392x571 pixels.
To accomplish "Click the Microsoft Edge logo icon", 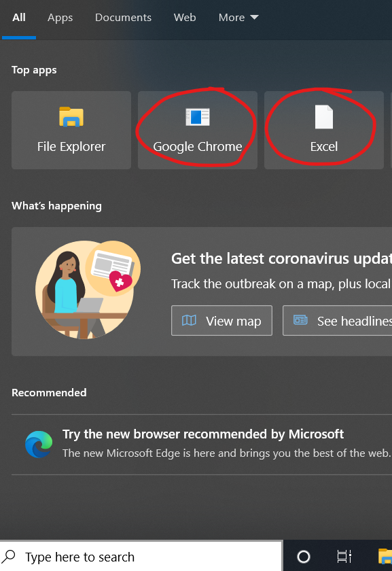I will tap(39, 445).
